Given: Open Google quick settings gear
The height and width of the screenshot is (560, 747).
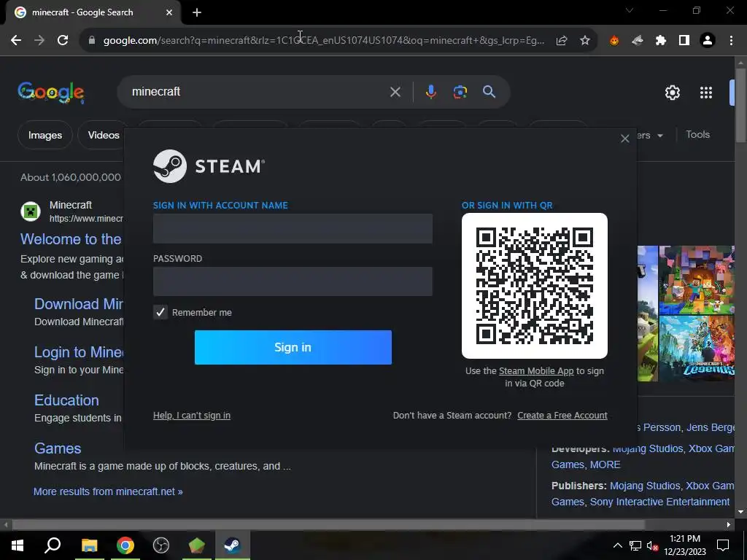Looking at the screenshot, I should click(672, 93).
